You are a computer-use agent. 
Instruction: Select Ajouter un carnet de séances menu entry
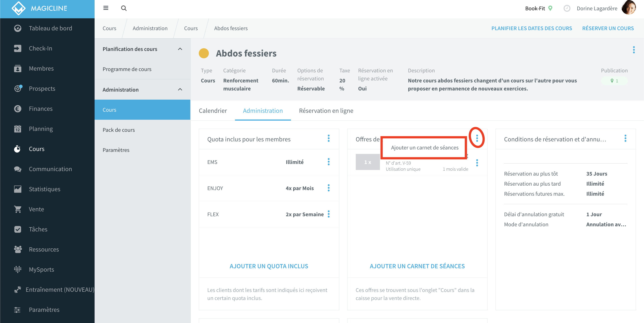pos(424,148)
